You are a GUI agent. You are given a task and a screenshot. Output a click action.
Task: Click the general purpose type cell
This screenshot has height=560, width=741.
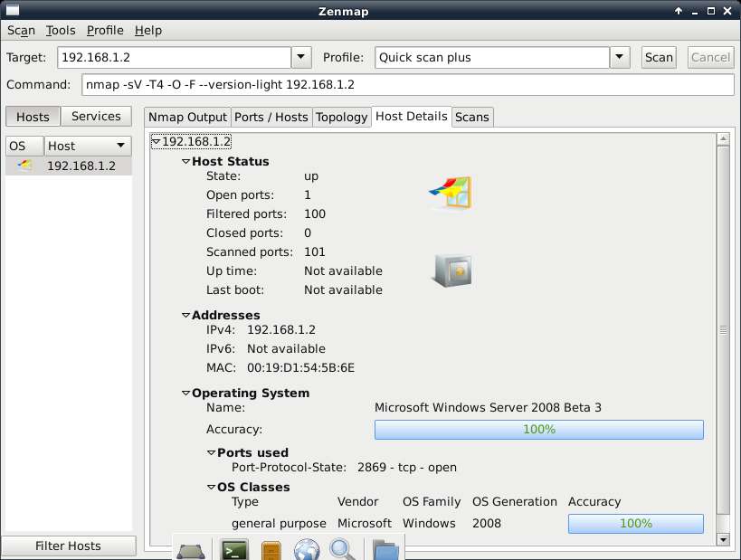(279, 524)
